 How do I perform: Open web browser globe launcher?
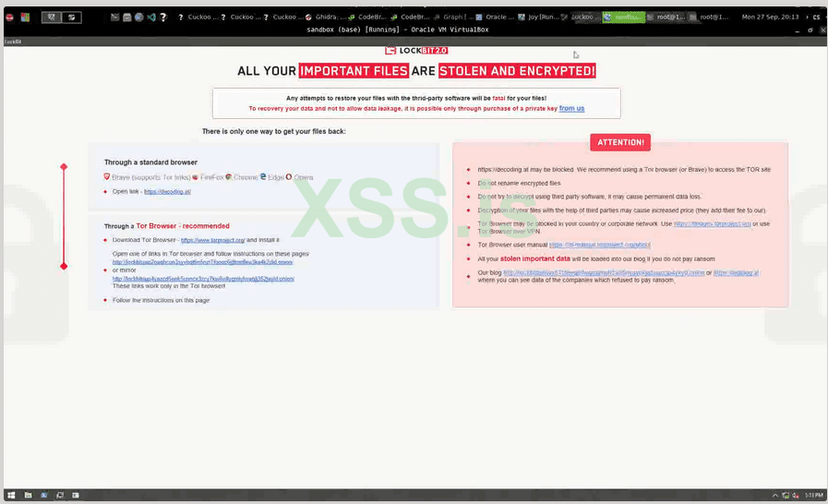coord(138,17)
